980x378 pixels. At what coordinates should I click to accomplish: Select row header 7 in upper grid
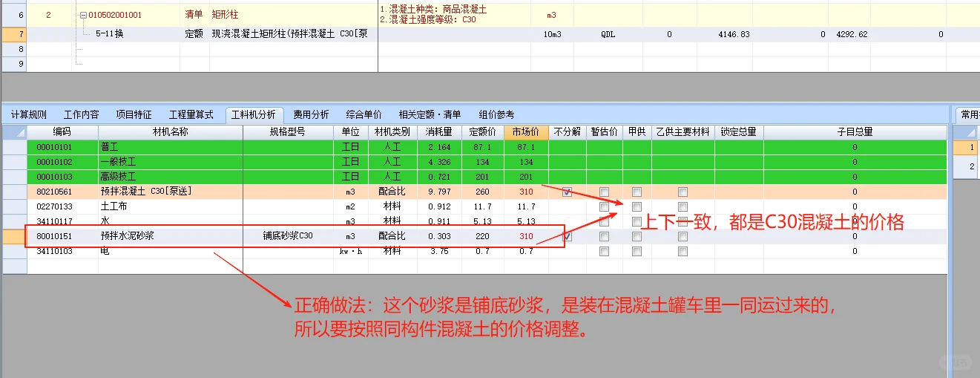coord(14,34)
